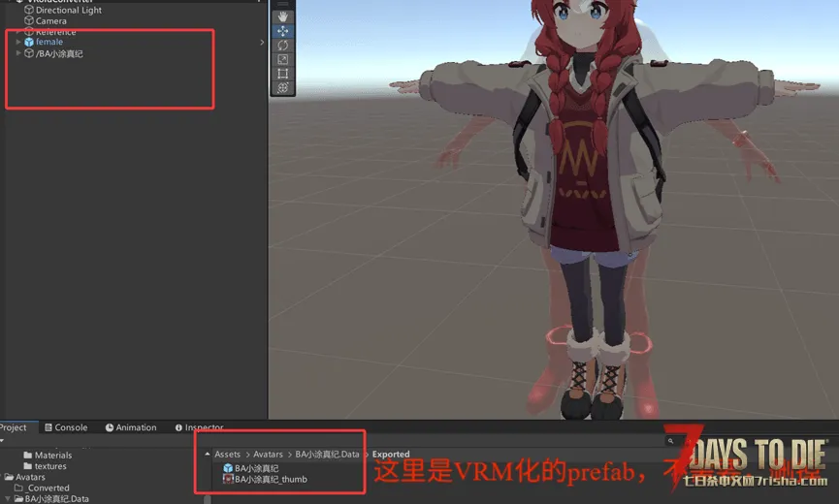Expand the /BA小涂真纪 hierarchy object
Viewport: 839px width, 504px height.
[x=18, y=54]
